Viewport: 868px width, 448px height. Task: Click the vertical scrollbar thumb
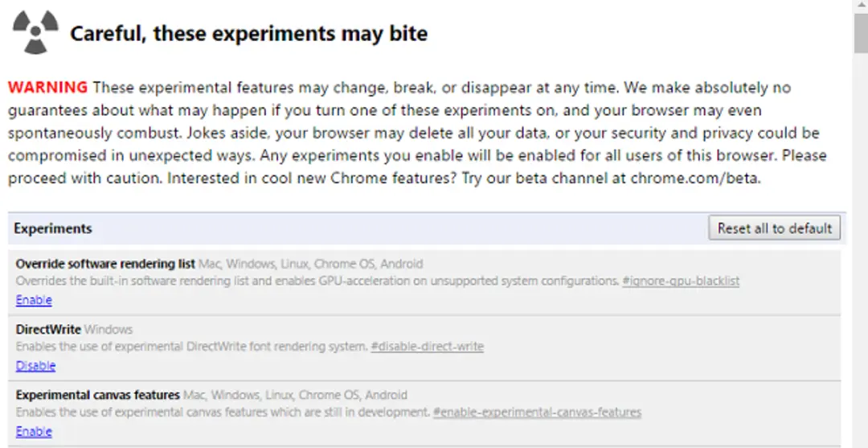861,33
